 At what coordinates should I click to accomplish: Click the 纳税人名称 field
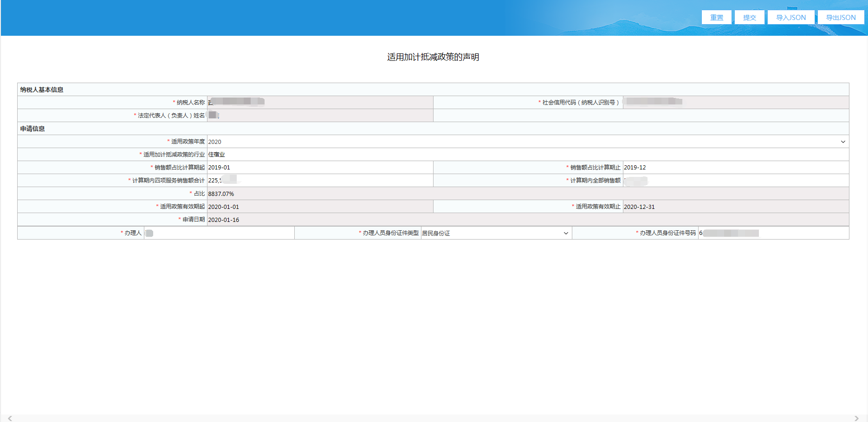(x=319, y=102)
